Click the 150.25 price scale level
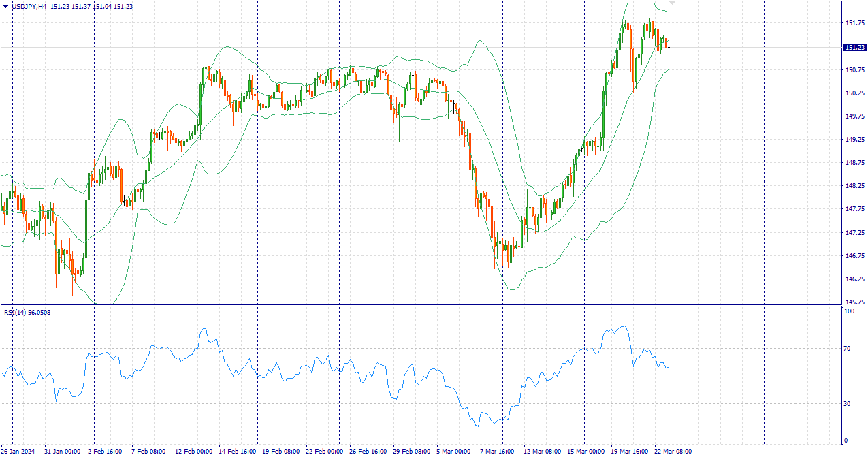Viewport: 868px width, 457px height. coord(854,93)
